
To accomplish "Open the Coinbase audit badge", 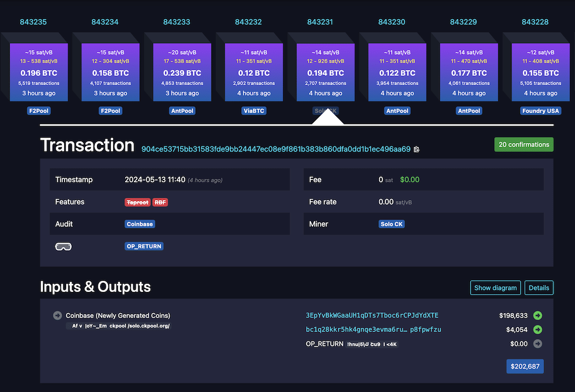I will click(x=140, y=224).
